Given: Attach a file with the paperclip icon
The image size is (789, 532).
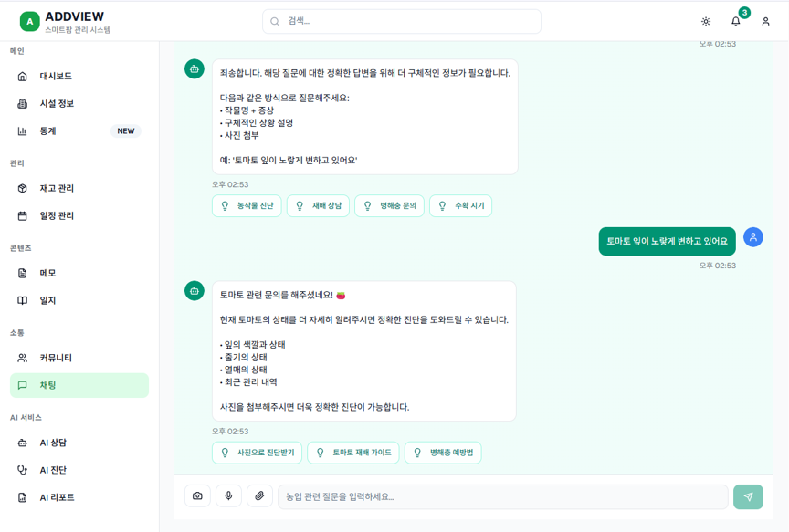Looking at the screenshot, I should coord(259,496).
